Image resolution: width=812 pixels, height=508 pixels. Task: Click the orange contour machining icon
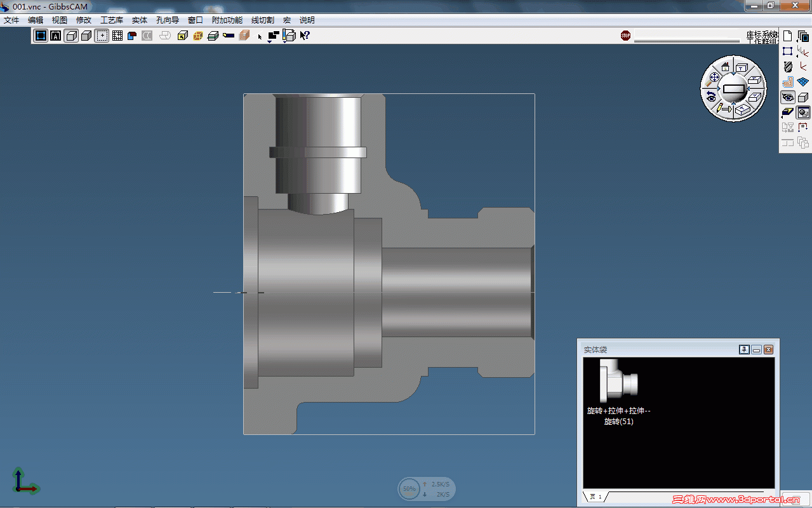pos(788,82)
